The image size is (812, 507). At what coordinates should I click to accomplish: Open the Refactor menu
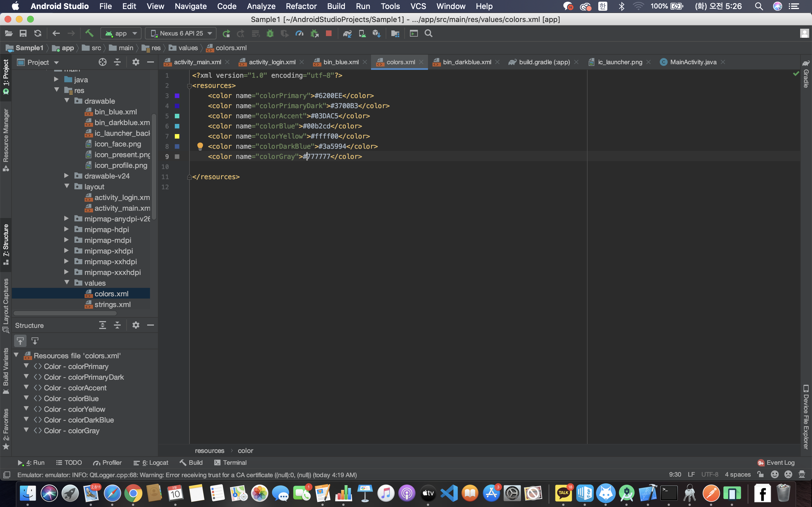pyautogui.click(x=301, y=6)
